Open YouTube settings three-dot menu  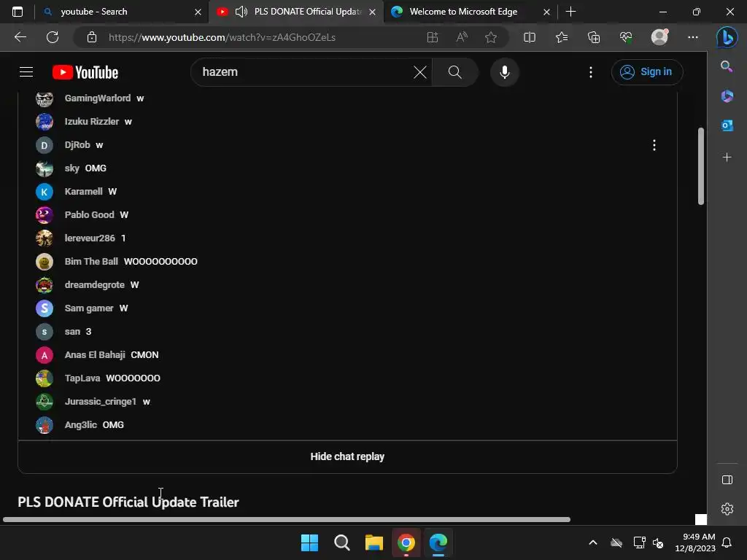pos(591,72)
